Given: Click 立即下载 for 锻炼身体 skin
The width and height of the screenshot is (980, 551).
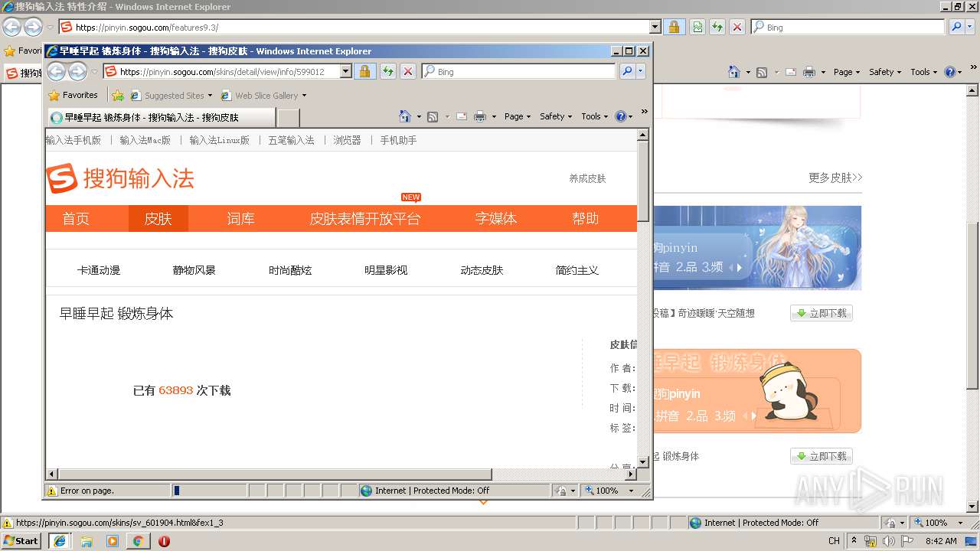Looking at the screenshot, I should pyautogui.click(x=822, y=456).
